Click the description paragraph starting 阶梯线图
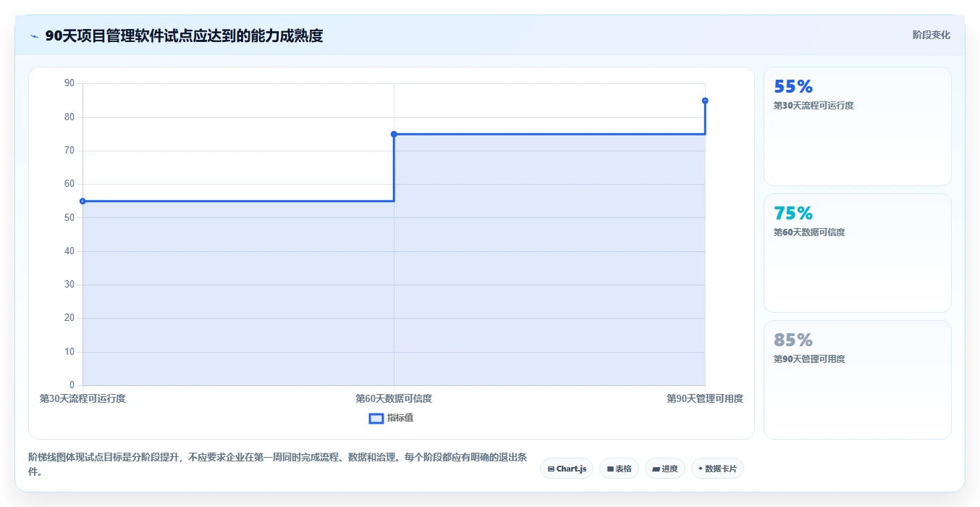 pyautogui.click(x=278, y=464)
